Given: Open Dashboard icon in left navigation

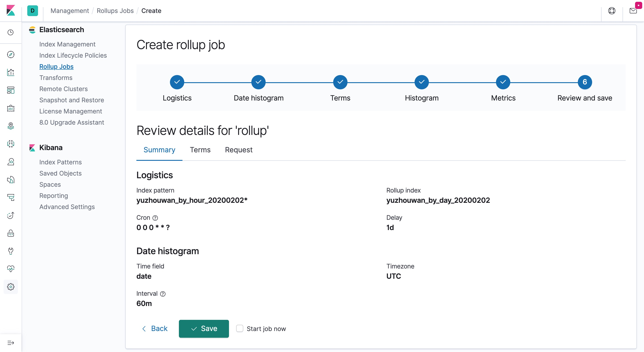Looking at the screenshot, I should (x=11, y=90).
